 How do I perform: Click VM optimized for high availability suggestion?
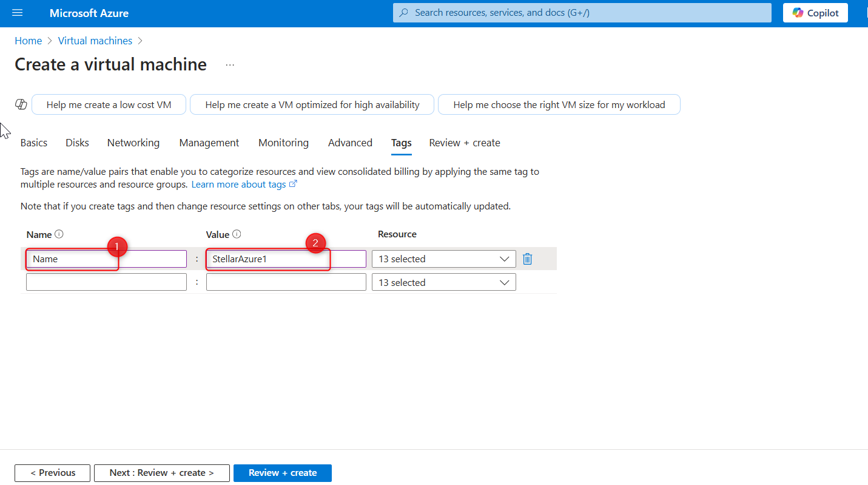(312, 104)
